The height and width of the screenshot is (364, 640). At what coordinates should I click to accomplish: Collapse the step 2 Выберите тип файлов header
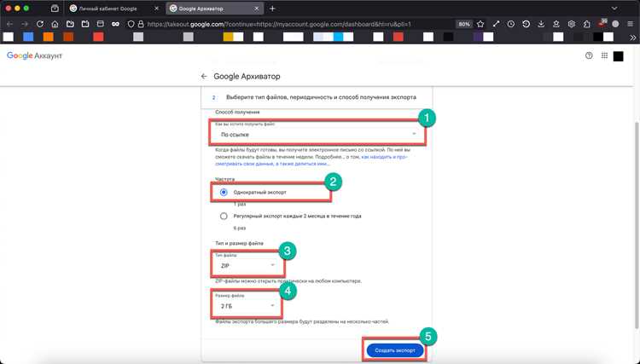pos(317,97)
